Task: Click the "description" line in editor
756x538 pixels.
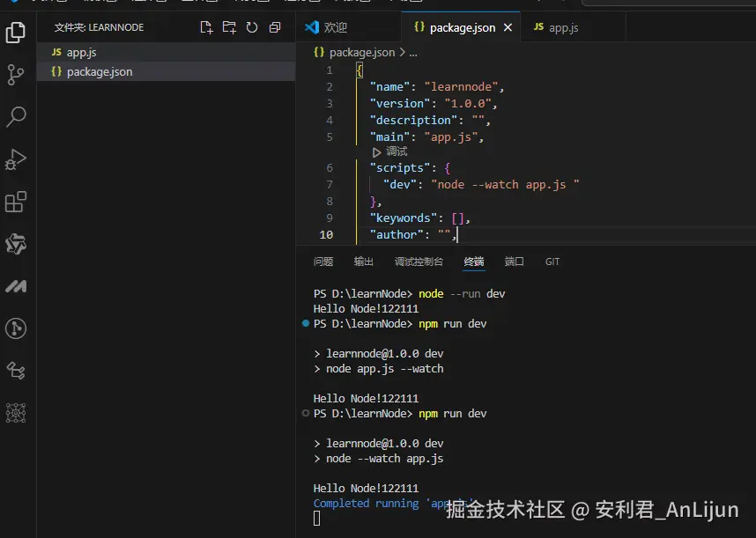Action: [430, 120]
